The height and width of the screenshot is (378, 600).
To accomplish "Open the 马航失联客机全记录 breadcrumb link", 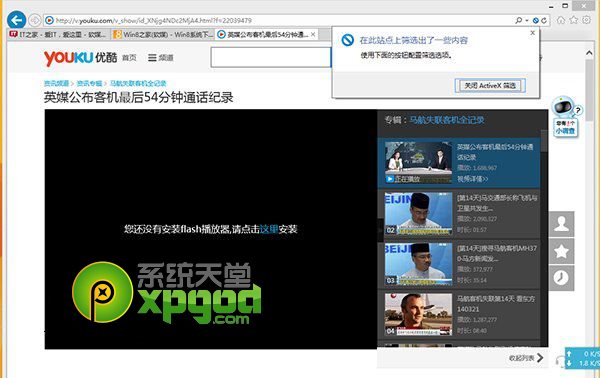I will [138, 83].
